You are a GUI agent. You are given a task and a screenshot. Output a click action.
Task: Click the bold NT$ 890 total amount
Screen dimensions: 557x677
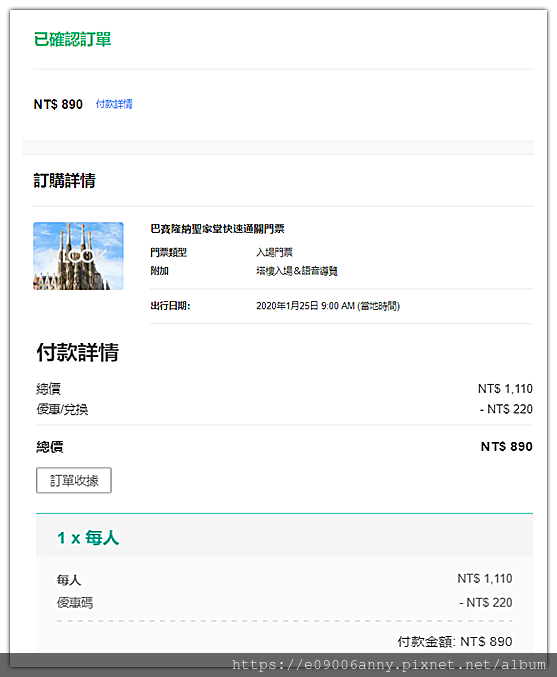click(x=506, y=446)
